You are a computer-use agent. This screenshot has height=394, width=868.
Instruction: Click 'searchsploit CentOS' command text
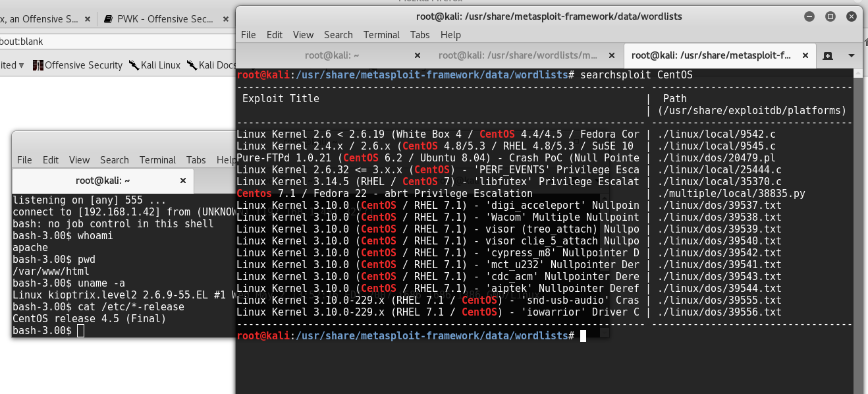(x=636, y=75)
